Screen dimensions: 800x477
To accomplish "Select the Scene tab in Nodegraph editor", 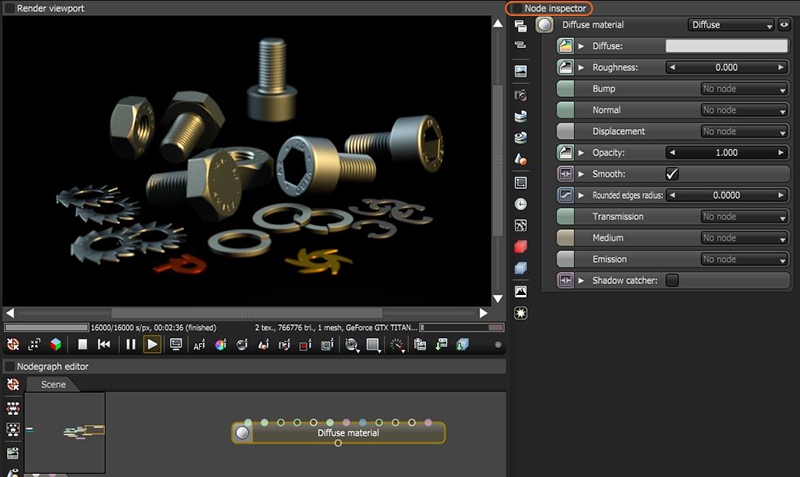I will click(x=53, y=385).
